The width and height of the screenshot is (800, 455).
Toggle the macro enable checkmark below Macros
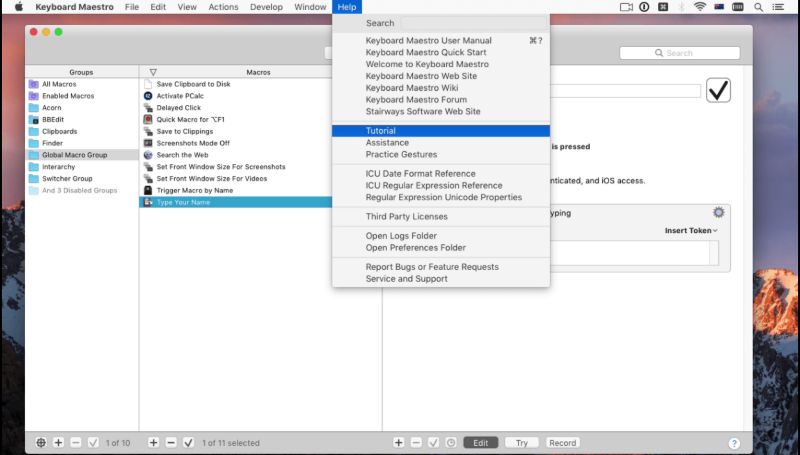tap(189, 442)
